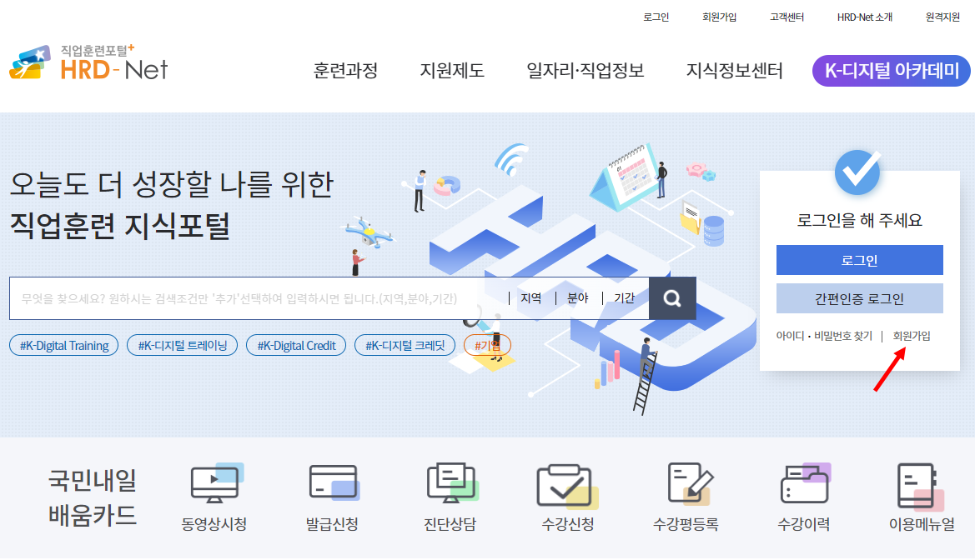The height and width of the screenshot is (560, 975).
Task: Open the 수강신청 checkmark icon
Action: [567, 486]
